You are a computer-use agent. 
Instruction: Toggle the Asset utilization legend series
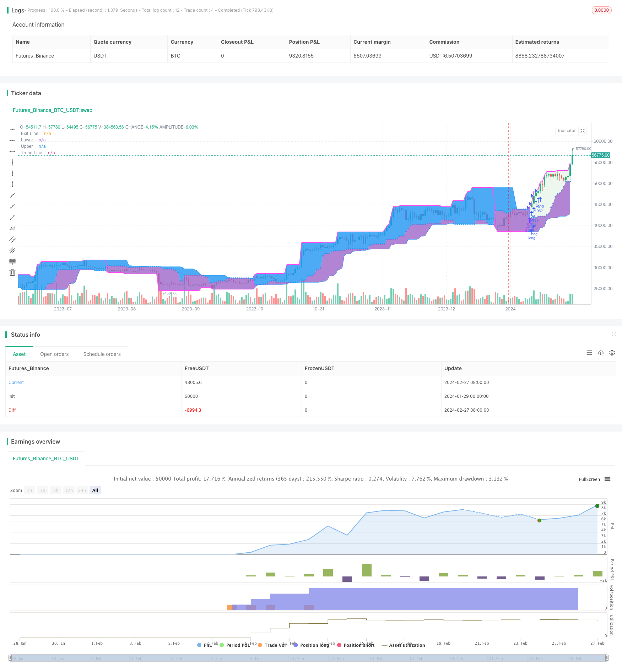403,645
